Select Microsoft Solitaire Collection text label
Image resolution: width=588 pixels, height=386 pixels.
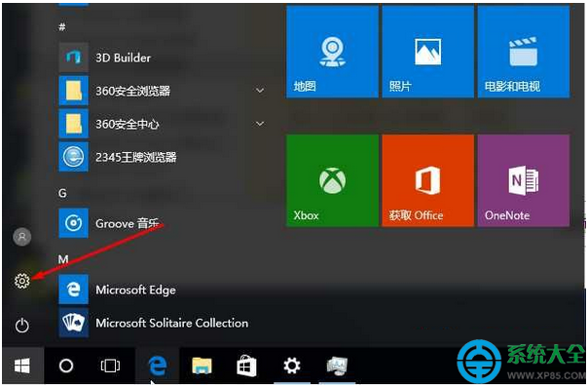[171, 323]
